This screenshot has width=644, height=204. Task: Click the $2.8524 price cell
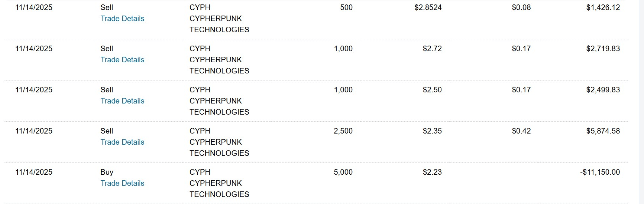click(428, 7)
